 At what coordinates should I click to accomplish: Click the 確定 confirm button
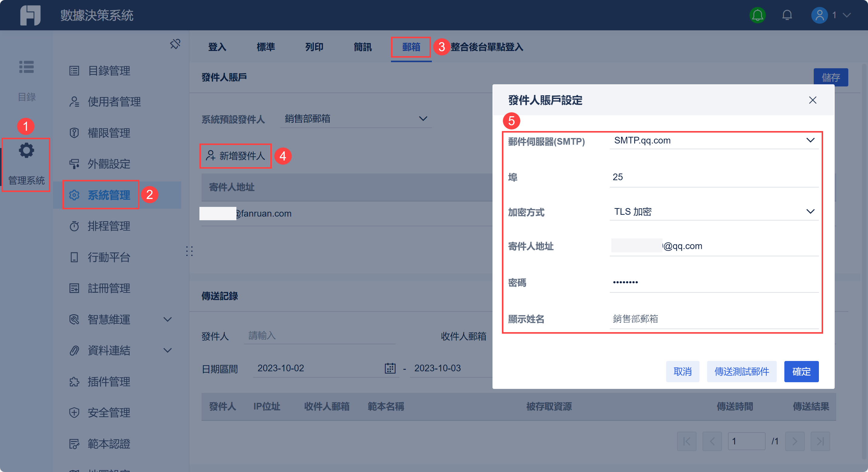801,372
